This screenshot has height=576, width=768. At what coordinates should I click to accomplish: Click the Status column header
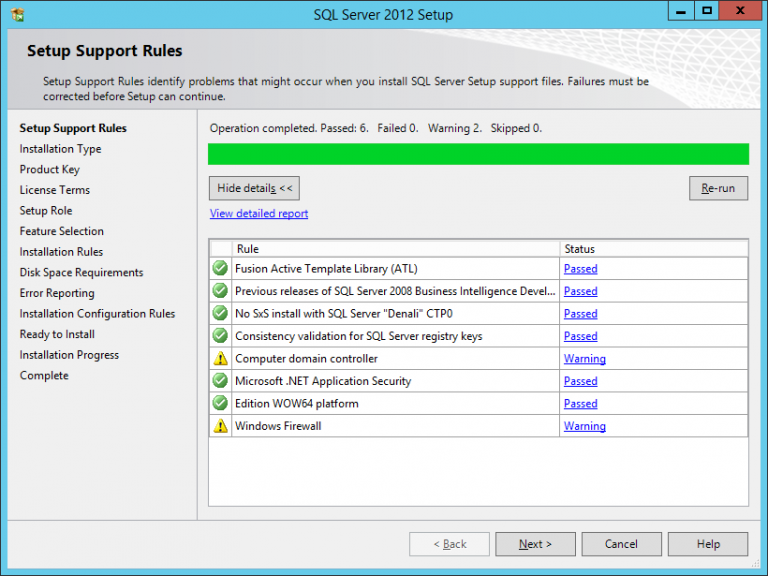[654, 249]
